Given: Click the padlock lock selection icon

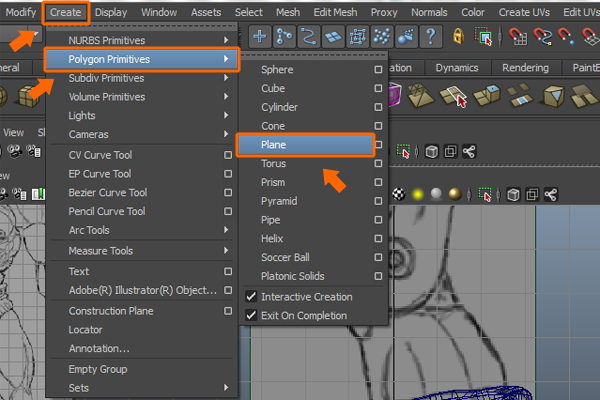Looking at the screenshot, I should [458, 37].
